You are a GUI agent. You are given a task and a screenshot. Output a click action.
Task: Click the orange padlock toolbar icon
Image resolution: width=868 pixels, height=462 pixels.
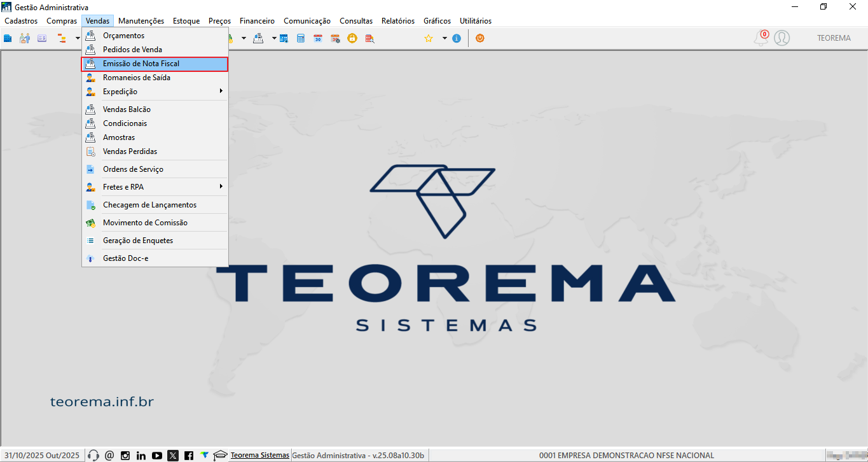(352, 38)
